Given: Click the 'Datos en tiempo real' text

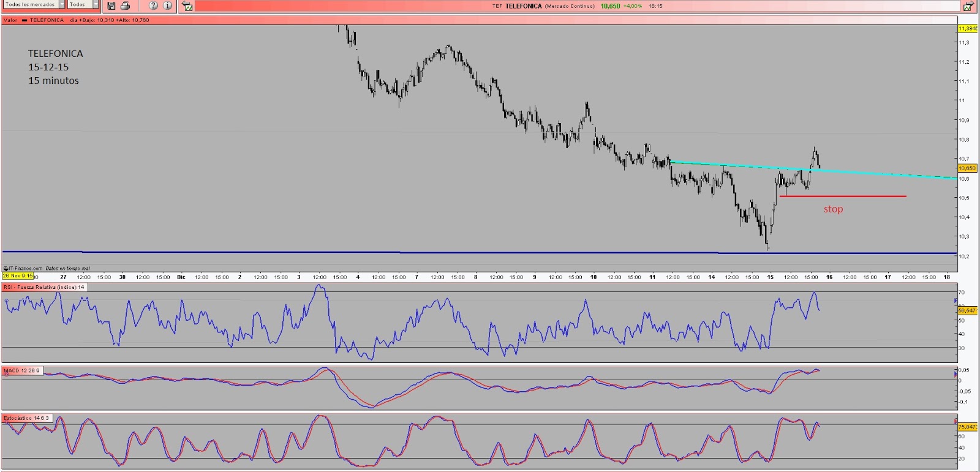Looking at the screenshot, I should click(x=67, y=268).
